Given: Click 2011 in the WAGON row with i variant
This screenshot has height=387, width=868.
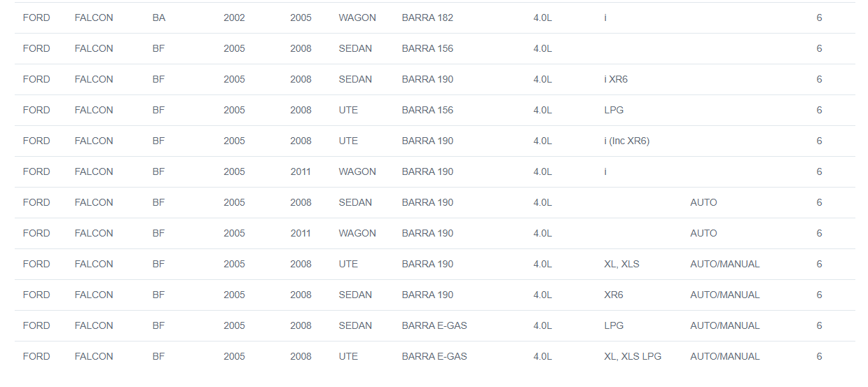Looking at the screenshot, I should pyautogui.click(x=301, y=171).
